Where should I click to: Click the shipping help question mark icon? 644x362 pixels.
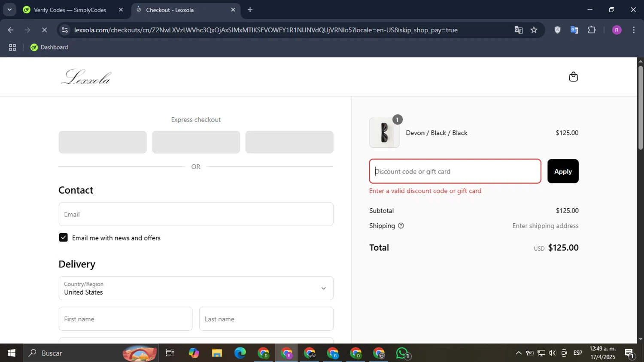coord(401,226)
